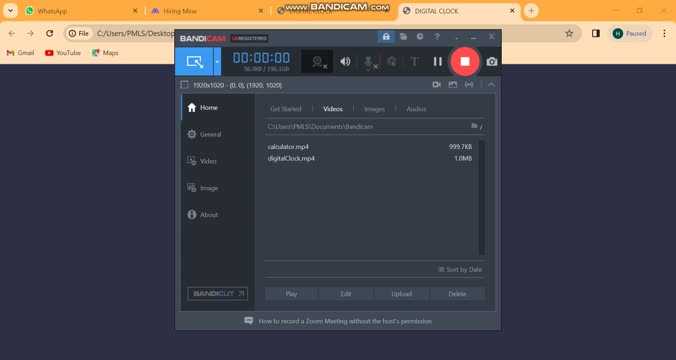Open the Zoom Meeting recording tip link
This screenshot has height=360, width=676.
pos(345,321)
